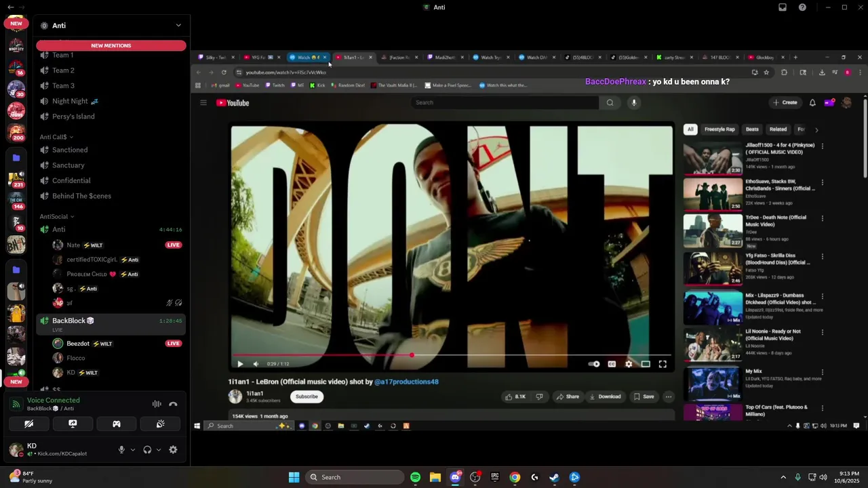The width and height of the screenshot is (868, 488).
Task: Open Windows Start button in the taskbar
Action: [294, 477]
